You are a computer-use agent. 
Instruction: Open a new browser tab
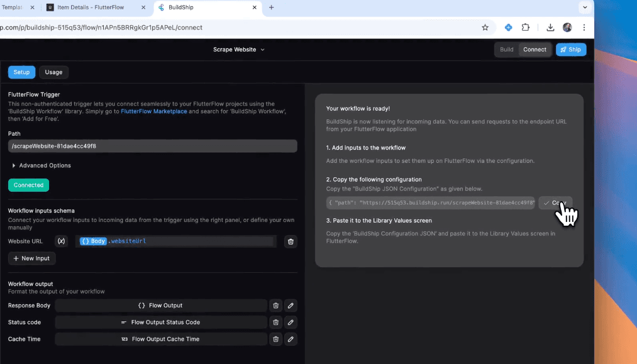pyautogui.click(x=272, y=8)
